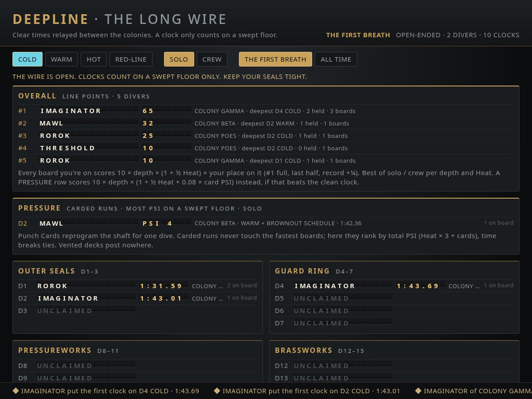Select SOLO diver mode
The width and height of the screenshot is (532, 399).
[x=179, y=59]
